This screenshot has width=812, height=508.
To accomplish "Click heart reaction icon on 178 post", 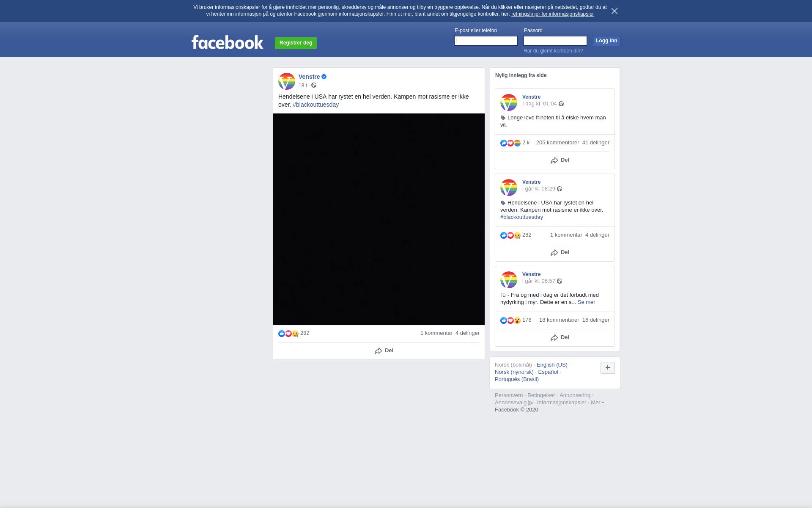I will (x=510, y=320).
